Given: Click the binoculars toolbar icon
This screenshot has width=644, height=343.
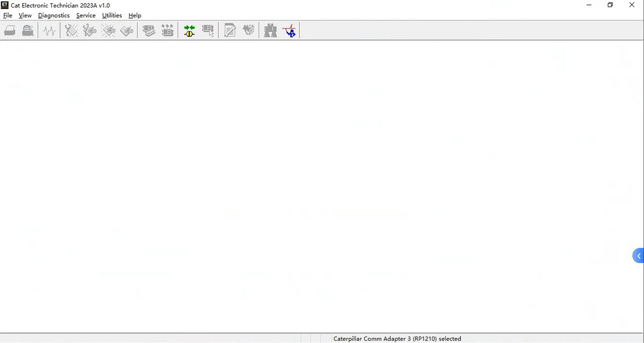Looking at the screenshot, I should (270, 31).
